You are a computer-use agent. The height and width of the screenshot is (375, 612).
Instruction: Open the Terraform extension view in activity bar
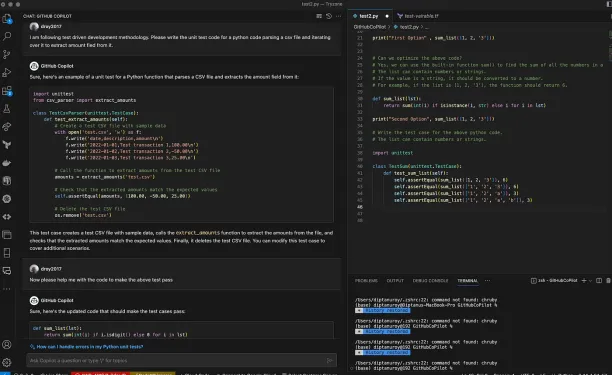(x=7, y=145)
